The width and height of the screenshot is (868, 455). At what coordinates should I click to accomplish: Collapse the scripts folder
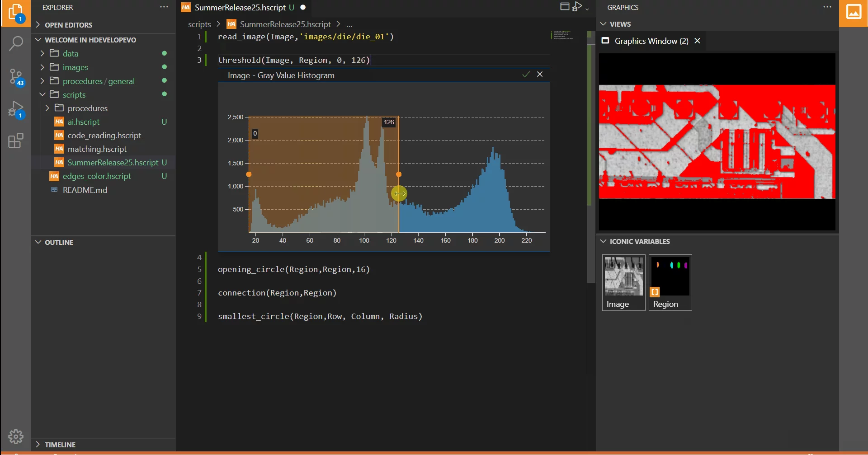coord(74,95)
